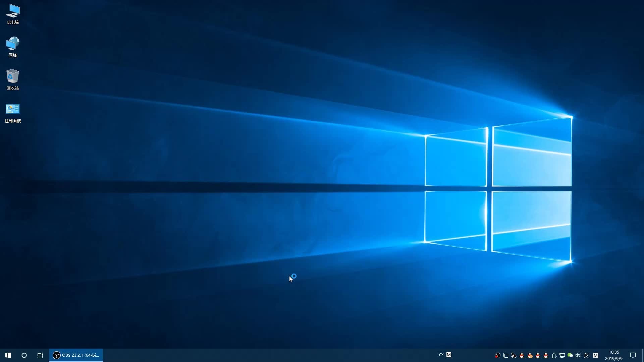Click the 回收站 recycle bin icon
This screenshot has height=362, width=644.
point(13,80)
